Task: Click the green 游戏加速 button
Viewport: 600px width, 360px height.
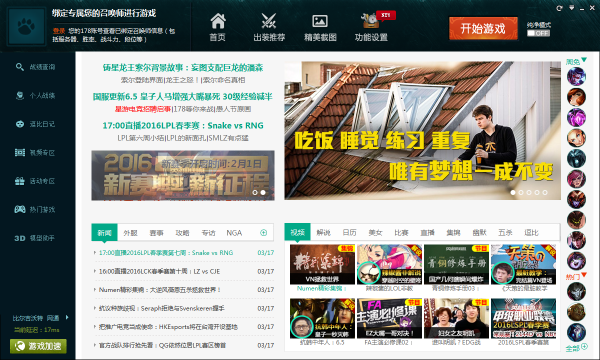Action: 38,346
